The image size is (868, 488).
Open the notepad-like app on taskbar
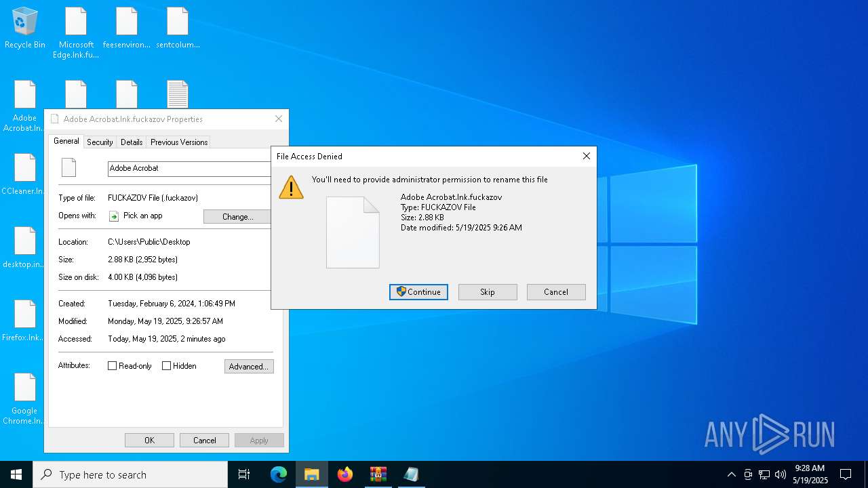411,474
